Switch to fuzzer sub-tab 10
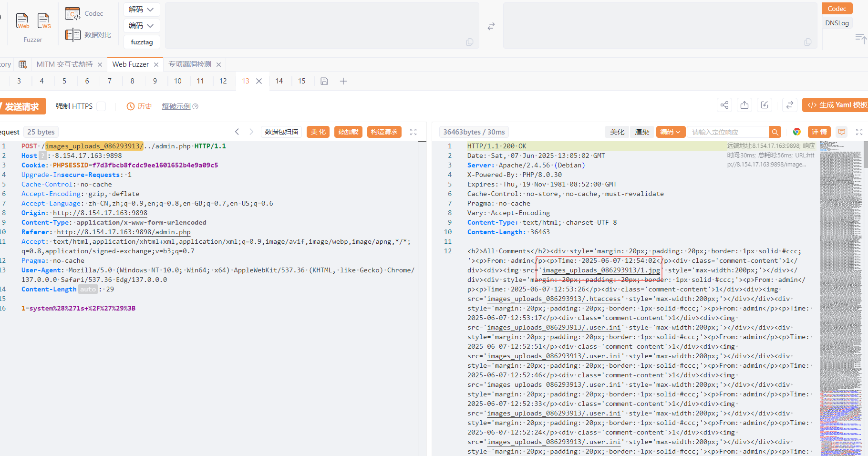Screen dimensions: 868x456 coord(178,81)
